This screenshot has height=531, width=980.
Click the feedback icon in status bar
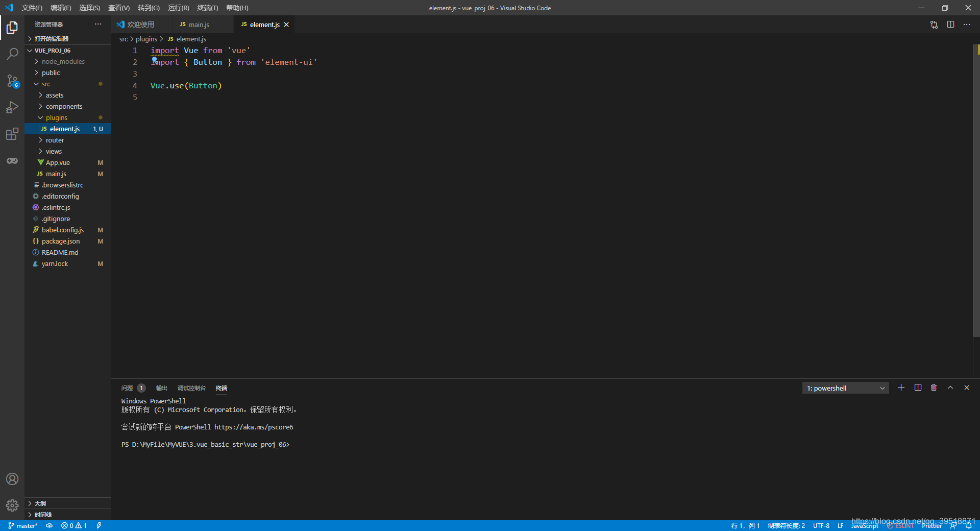[x=953, y=525]
